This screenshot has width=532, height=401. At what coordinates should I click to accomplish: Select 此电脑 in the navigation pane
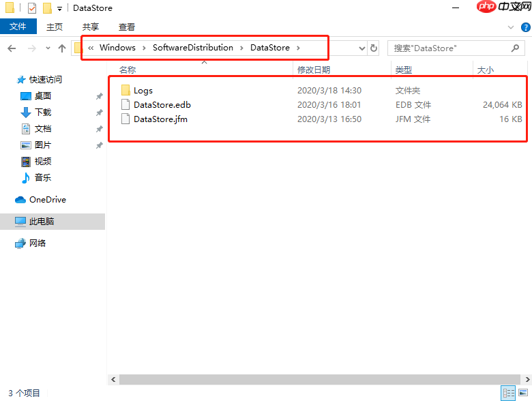pyautogui.click(x=53, y=222)
